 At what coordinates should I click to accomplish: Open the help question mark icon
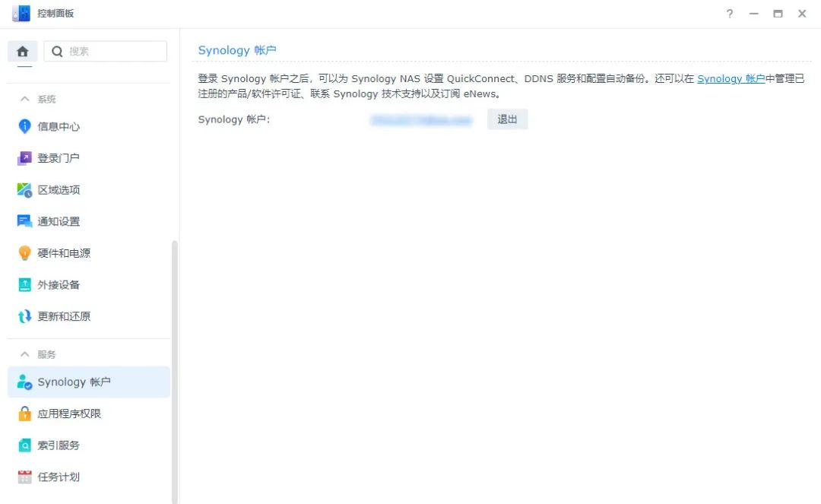pyautogui.click(x=729, y=14)
